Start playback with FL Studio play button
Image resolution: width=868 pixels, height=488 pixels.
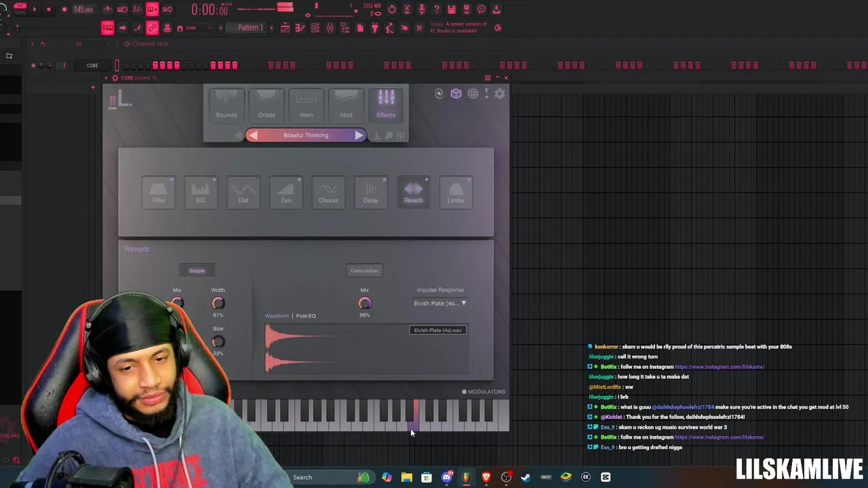(x=34, y=9)
